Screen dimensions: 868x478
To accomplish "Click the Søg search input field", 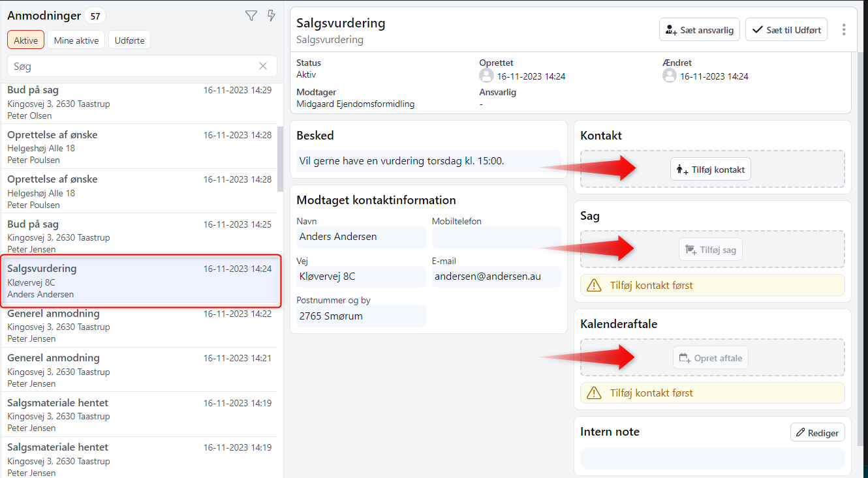I will pyautogui.click(x=131, y=66).
